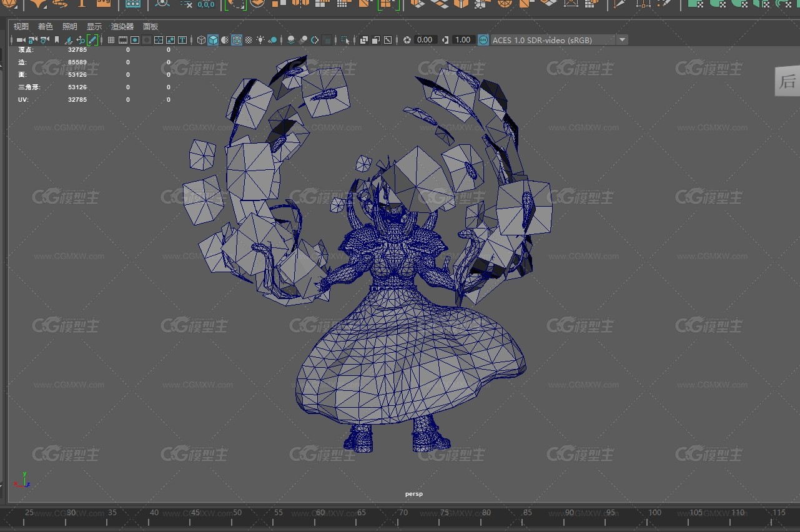Image resolution: width=800 pixels, height=532 pixels.
Task: Enable Use Default Material icon
Action: (x=225, y=40)
